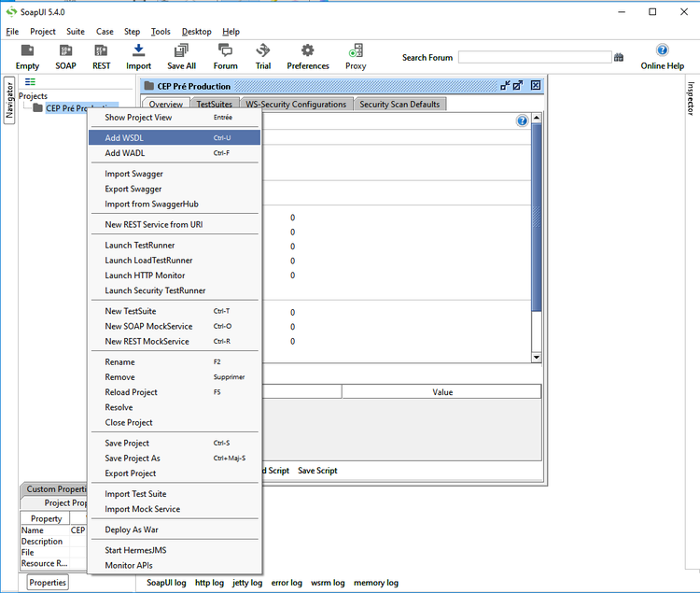Select Launch HTTP Monitor
700x593 pixels.
175,275
